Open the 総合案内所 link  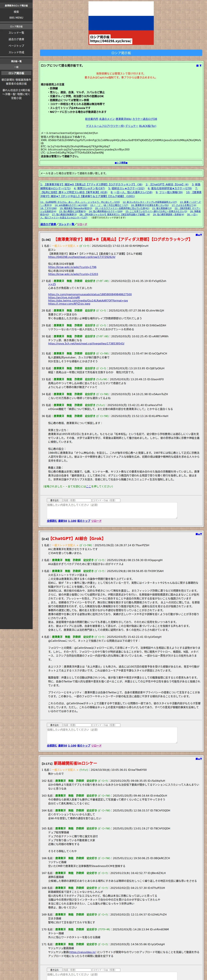coord(92,119)
